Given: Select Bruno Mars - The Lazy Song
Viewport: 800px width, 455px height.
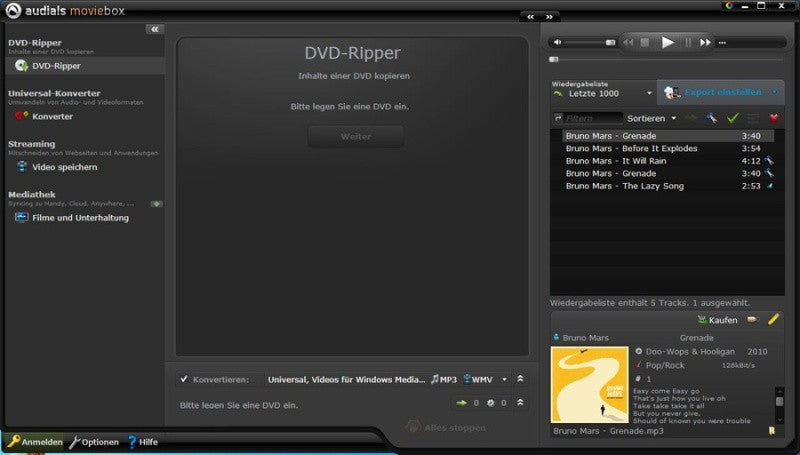Looking at the screenshot, I should click(x=668, y=186).
